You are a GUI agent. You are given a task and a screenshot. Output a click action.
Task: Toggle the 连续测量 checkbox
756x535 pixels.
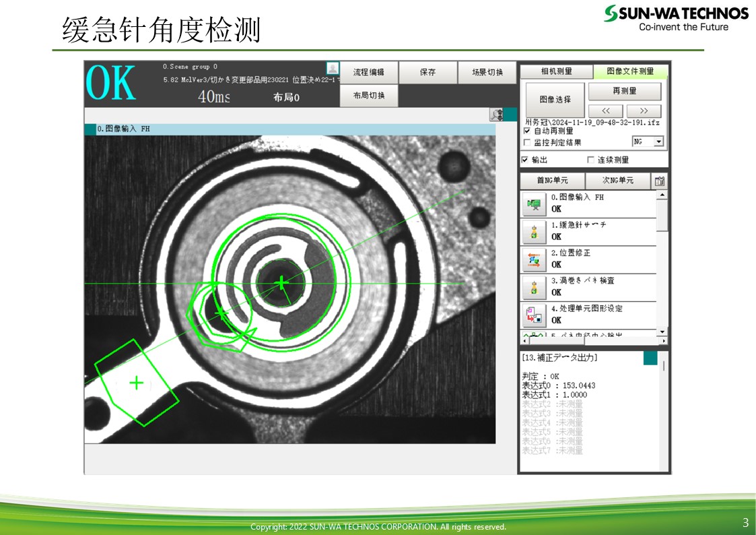coord(591,160)
